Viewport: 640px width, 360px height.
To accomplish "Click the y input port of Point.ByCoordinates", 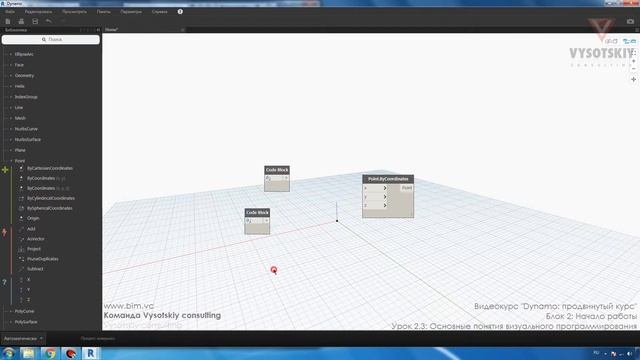I will pyautogui.click(x=375, y=197).
